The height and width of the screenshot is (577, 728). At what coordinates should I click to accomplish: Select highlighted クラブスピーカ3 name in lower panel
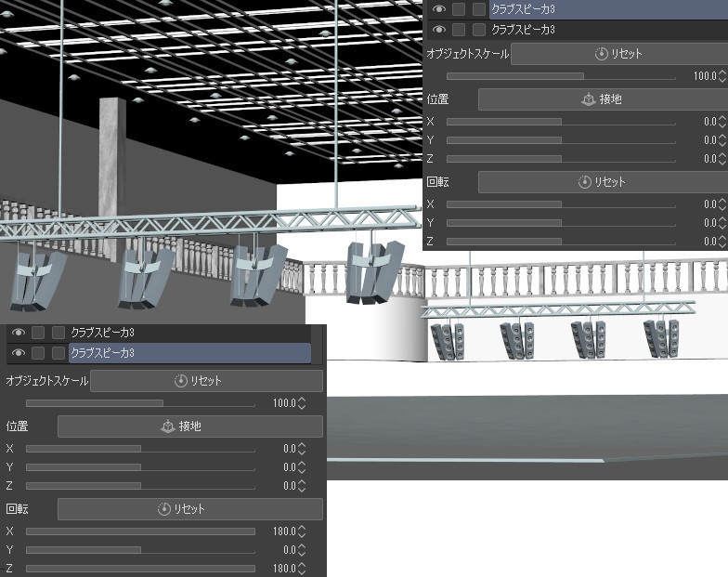point(102,353)
